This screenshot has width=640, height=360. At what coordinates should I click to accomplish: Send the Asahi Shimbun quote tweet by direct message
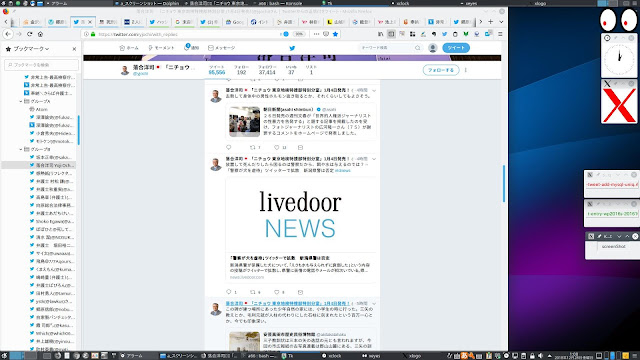(x=300, y=147)
